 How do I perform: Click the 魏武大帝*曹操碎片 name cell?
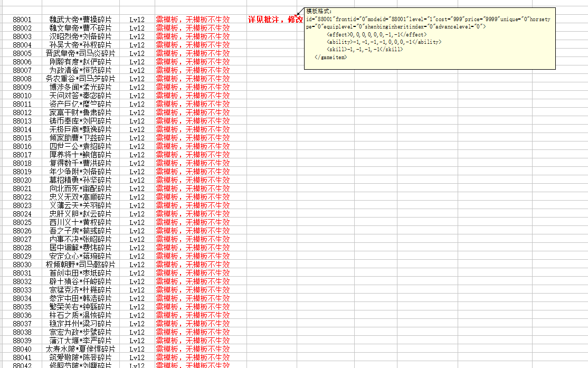pyautogui.click(x=80, y=20)
